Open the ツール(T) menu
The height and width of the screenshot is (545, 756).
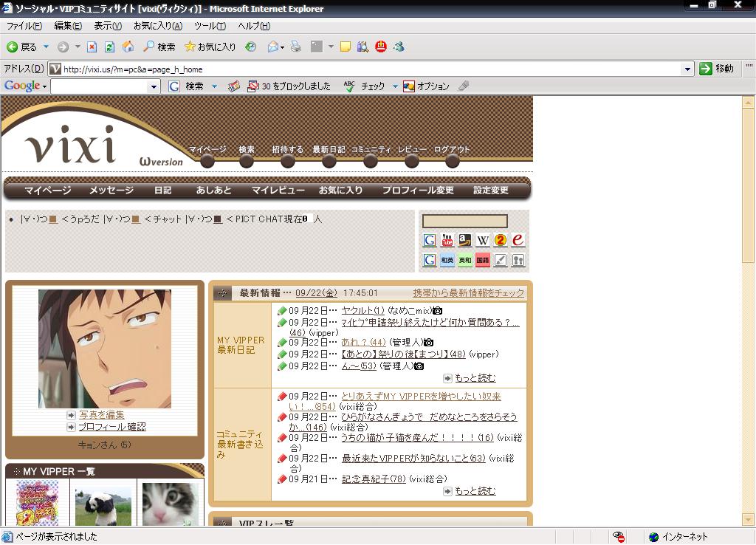coord(210,26)
